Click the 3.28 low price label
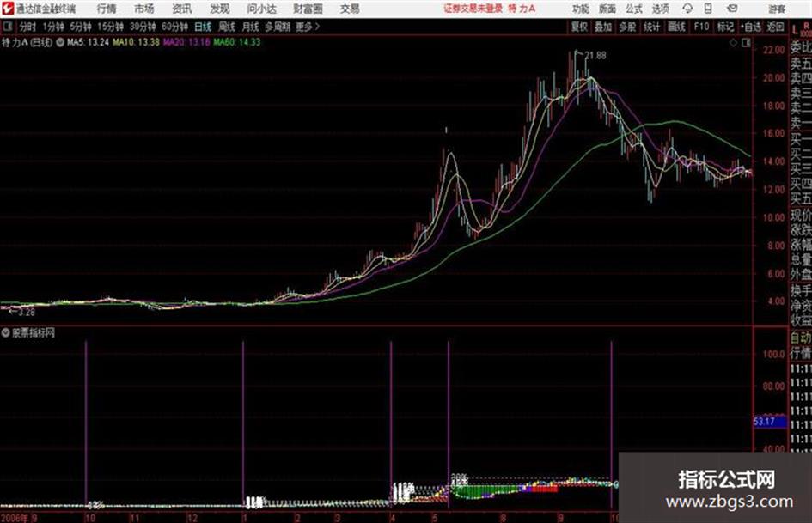This screenshot has height=523, width=812. coord(26,313)
